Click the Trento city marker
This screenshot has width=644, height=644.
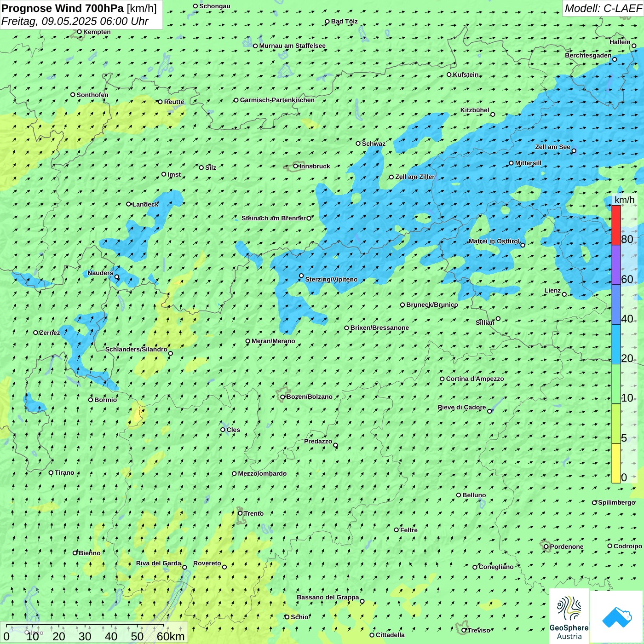[240, 513]
